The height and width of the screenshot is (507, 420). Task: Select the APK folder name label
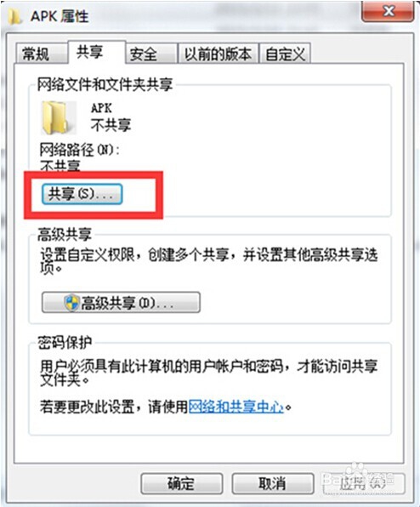101,108
